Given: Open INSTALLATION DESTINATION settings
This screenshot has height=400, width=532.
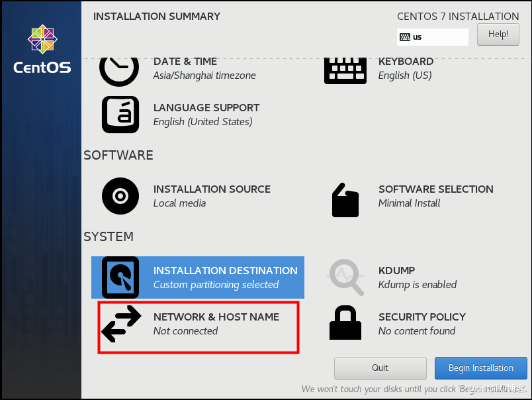Looking at the screenshot, I should click(198, 277).
